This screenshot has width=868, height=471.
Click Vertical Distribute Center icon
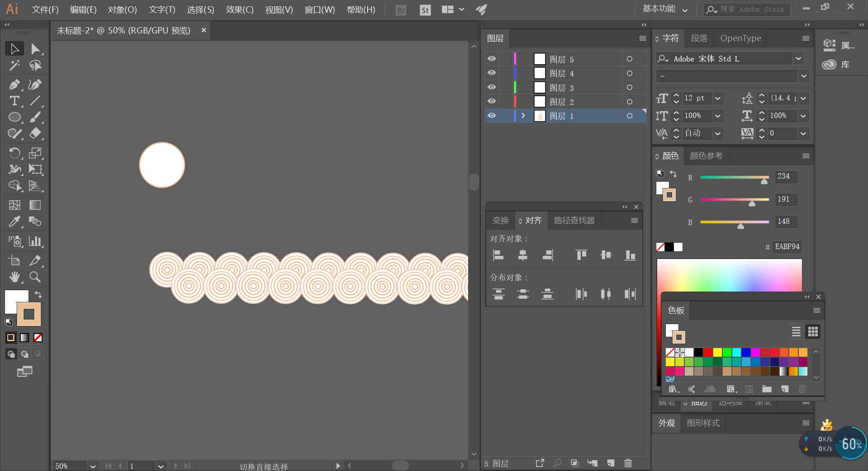tap(523, 294)
